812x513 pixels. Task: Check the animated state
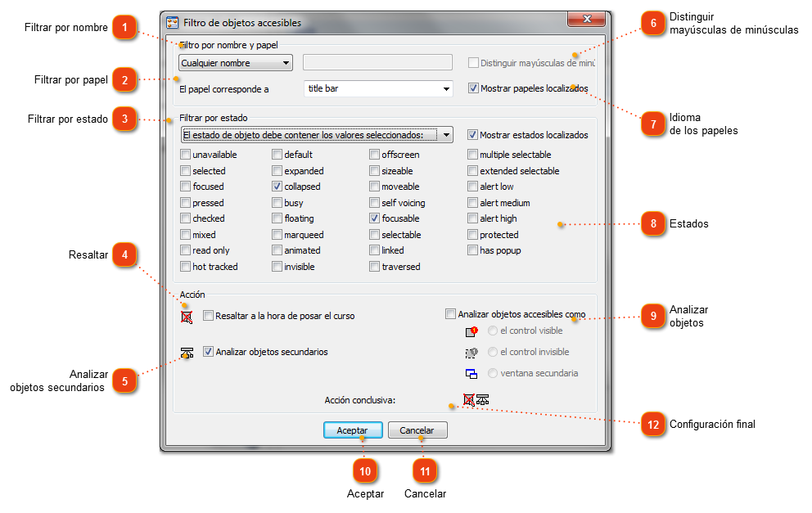pos(277,250)
